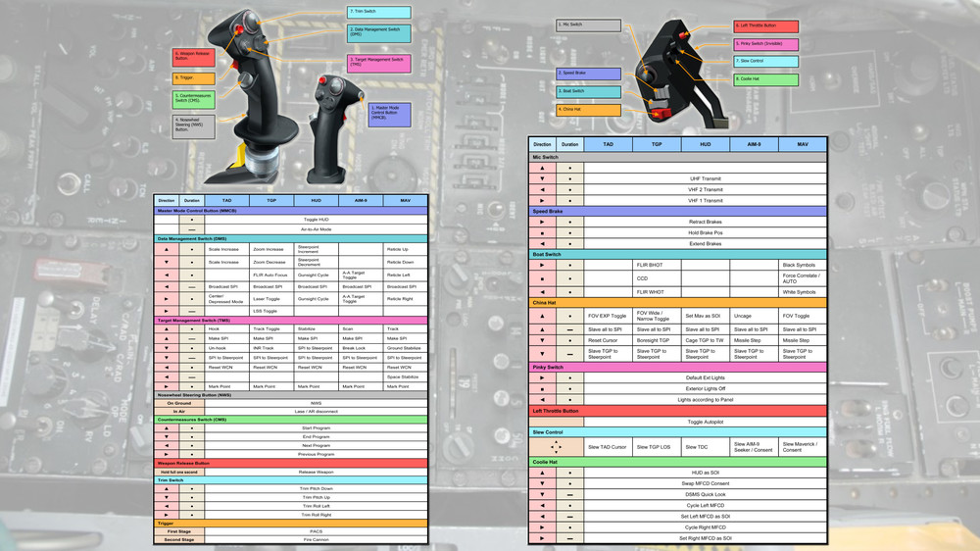The width and height of the screenshot is (980, 551).
Task: Click the 'FLIR Auto Focus' cell
Action: (271, 275)
